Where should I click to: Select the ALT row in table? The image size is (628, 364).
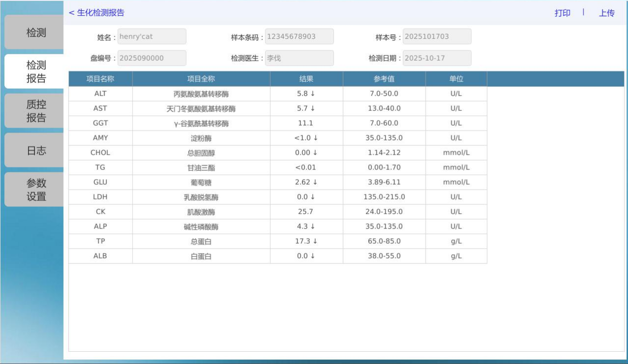point(277,94)
